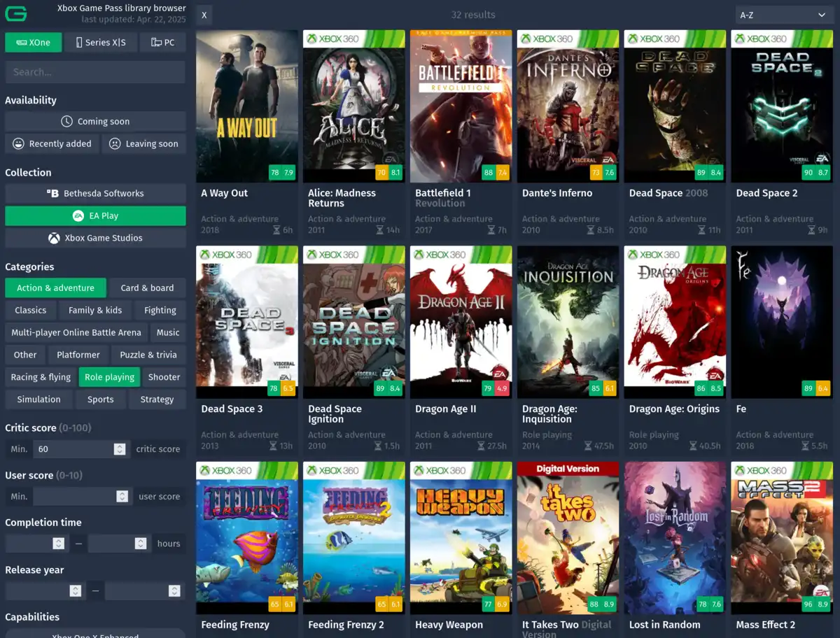Image resolution: width=840 pixels, height=638 pixels.
Task: Switch to the Series X|S platform tab
Action: click(x=100, y=43)
